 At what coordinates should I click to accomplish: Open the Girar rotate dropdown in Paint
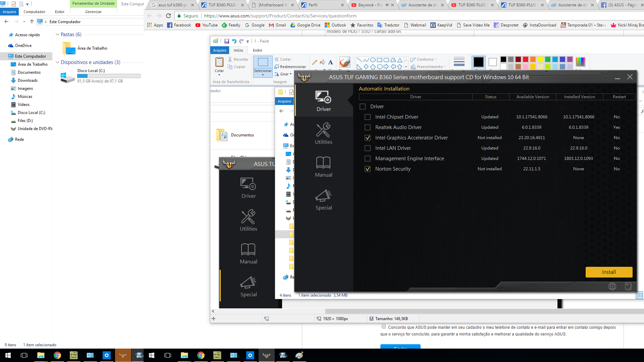290,74
